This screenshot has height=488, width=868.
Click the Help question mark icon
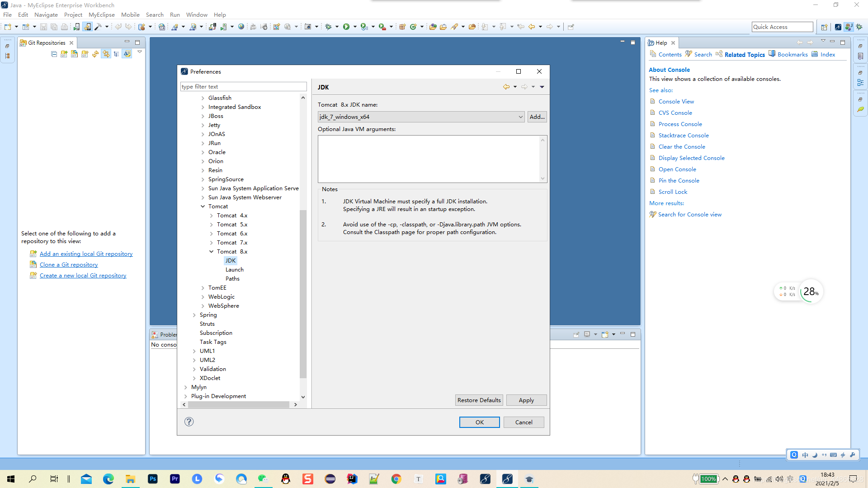[189, 422]
